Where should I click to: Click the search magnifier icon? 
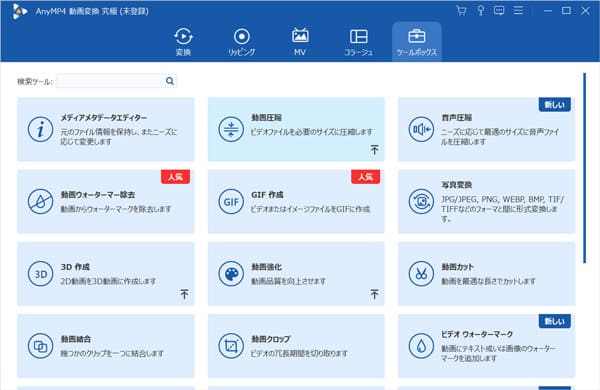click(170, 81)
